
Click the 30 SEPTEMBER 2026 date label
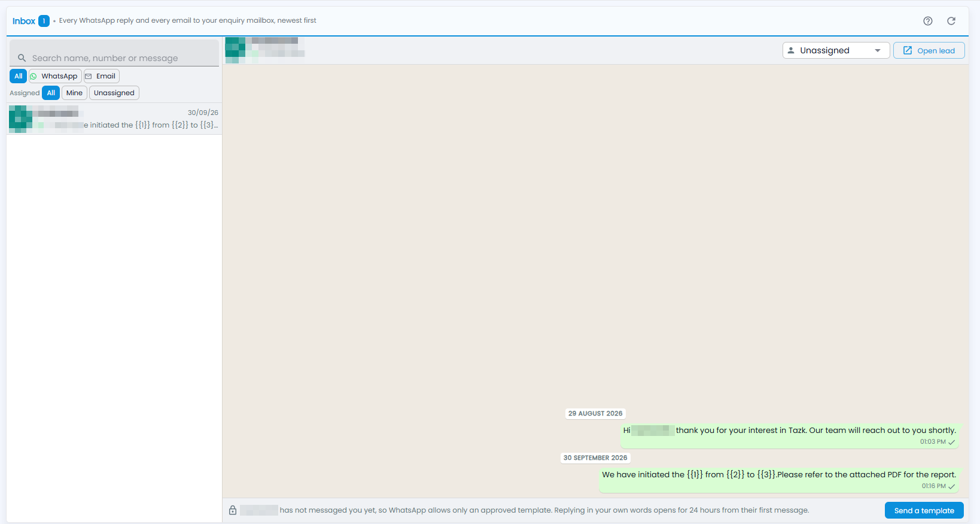coord(595,458)
